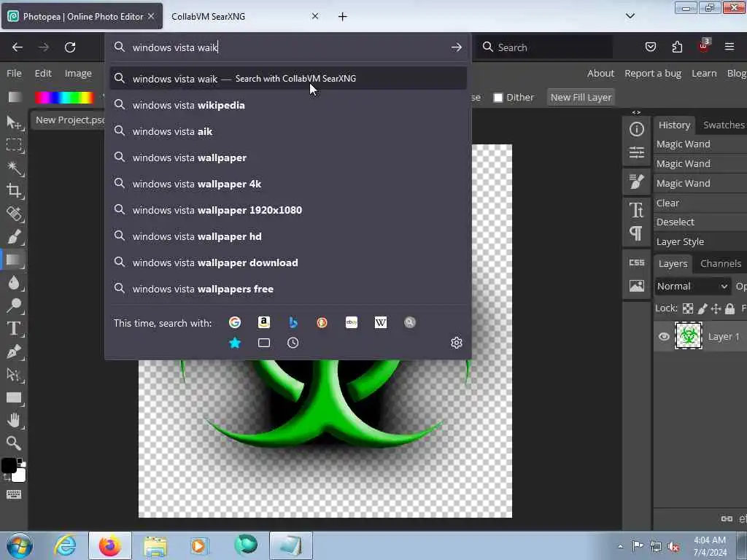Search this time with Bing
Screen dimensions: 747x560
point(293,322)
